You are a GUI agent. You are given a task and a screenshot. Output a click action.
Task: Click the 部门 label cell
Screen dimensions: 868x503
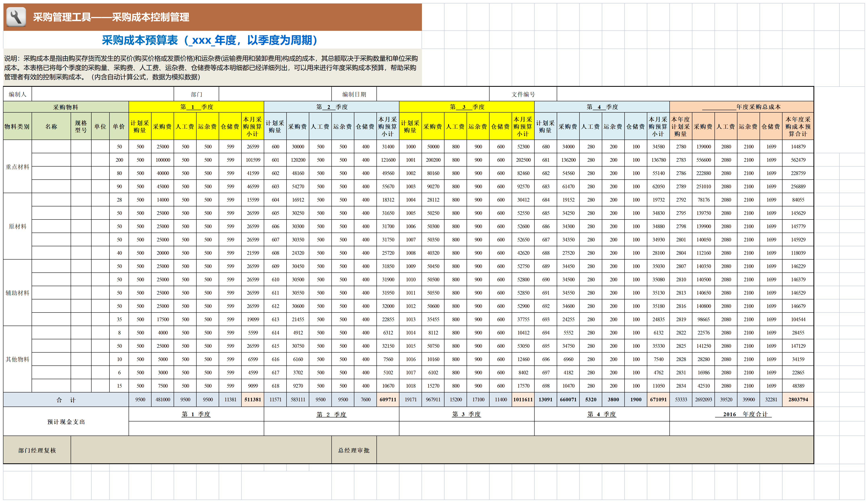(x=196, y=94)
